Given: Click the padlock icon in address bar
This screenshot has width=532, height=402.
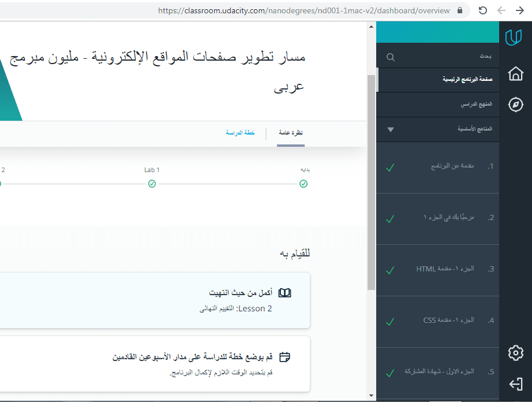Looking at the screenshot, I should click(x=460, y=10).
